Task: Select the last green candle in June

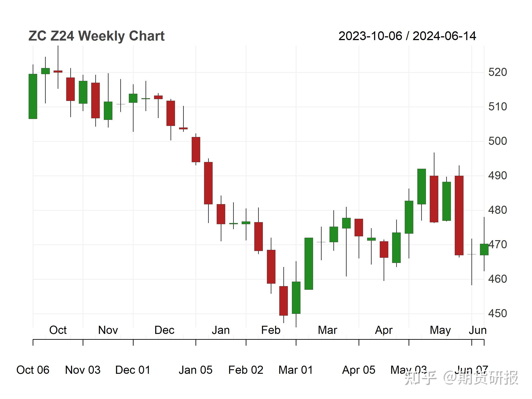Action: (x=484, y=249)
